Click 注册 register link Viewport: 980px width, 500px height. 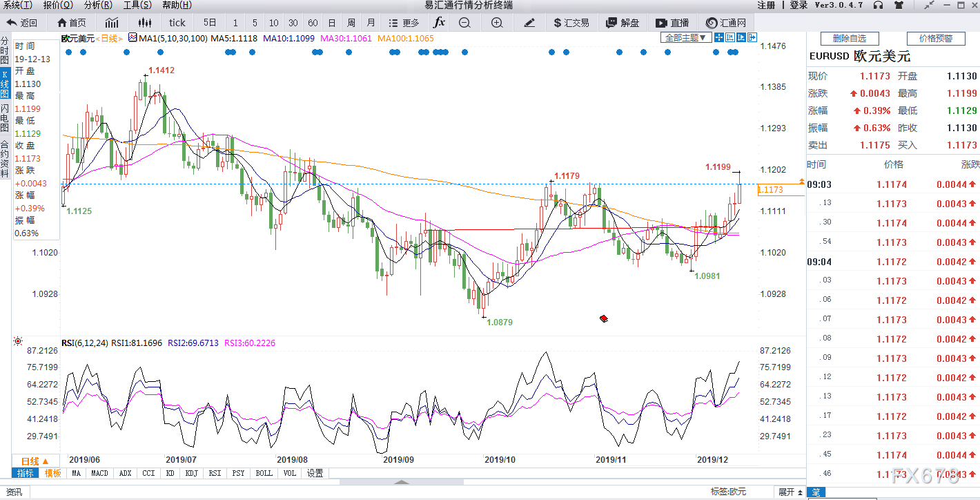[766, 5]
